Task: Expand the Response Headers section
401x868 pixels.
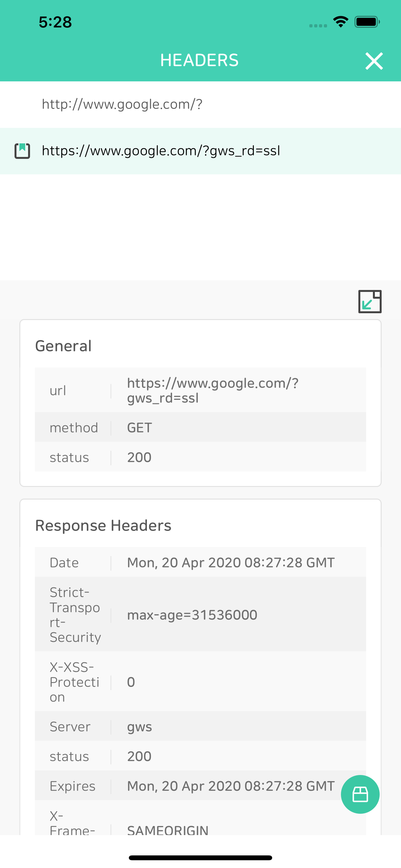Action: 103,525
